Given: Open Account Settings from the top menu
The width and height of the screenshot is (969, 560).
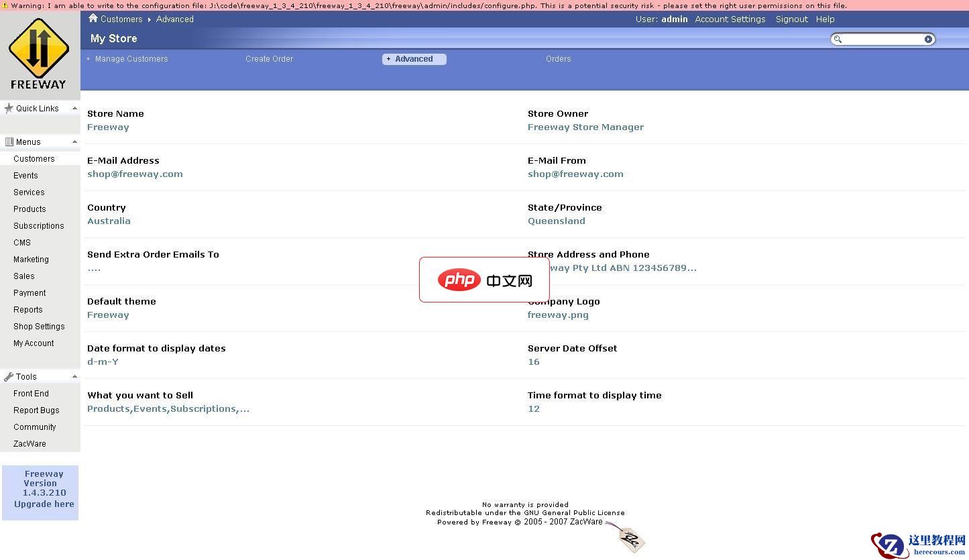Looking at the screenshot, I should tap(730, 19).
